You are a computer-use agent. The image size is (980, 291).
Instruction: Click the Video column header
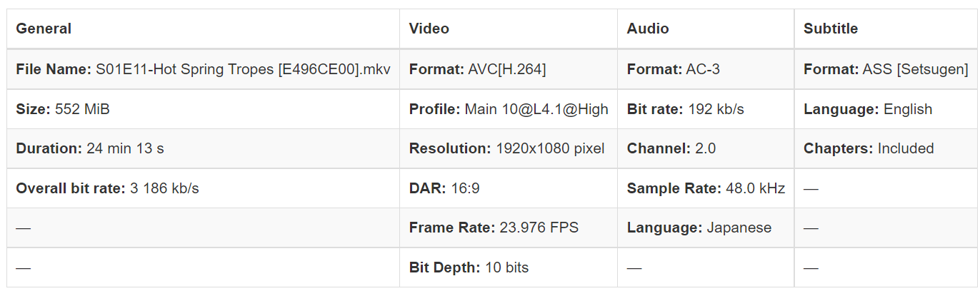coord(429,29)
